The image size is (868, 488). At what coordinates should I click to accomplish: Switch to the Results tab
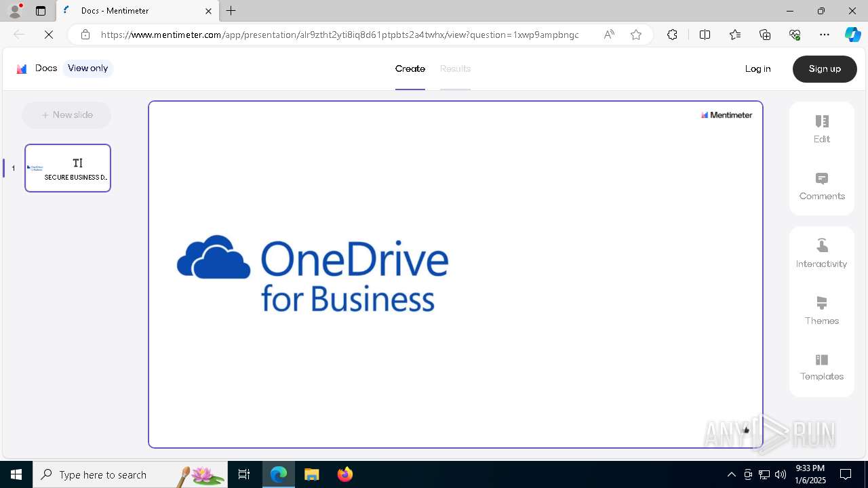[455, 68]
